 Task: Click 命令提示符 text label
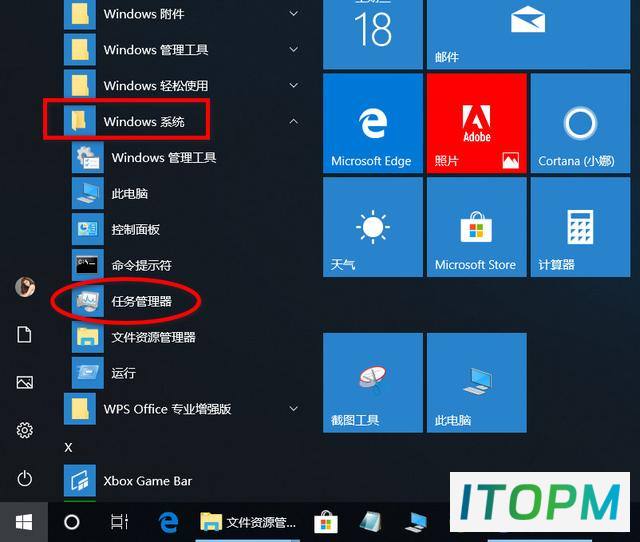141,266
